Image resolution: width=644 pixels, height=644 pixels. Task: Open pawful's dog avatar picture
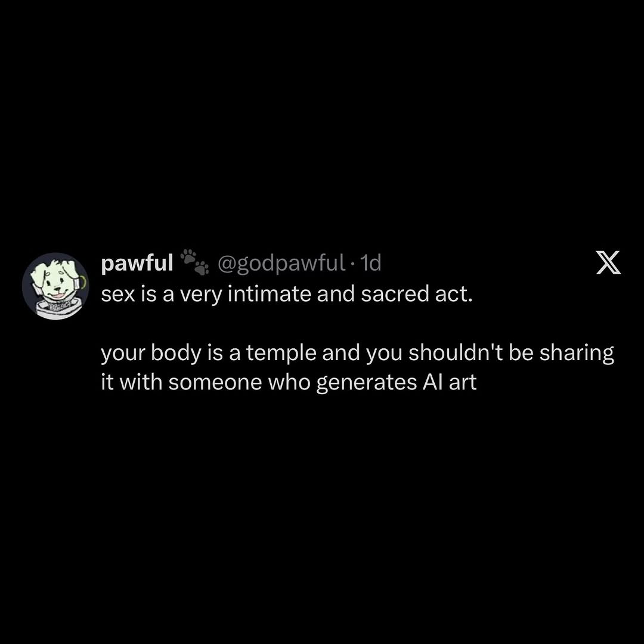pos(55,286)
